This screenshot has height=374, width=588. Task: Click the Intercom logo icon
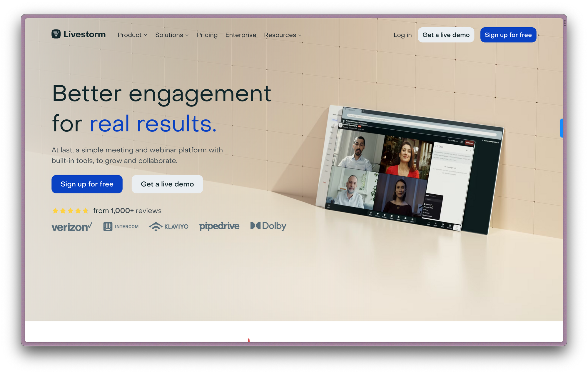[x=108, y=226]
